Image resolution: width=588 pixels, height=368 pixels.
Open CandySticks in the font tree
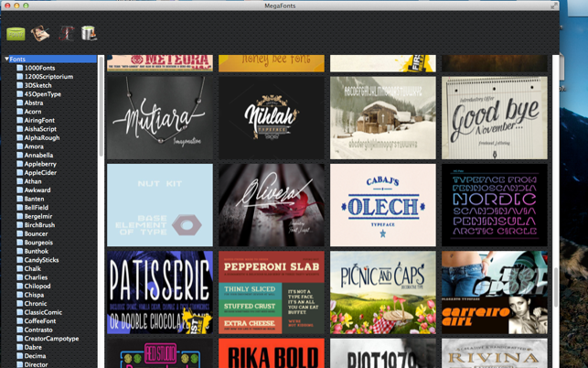click(x=42, y=260)
